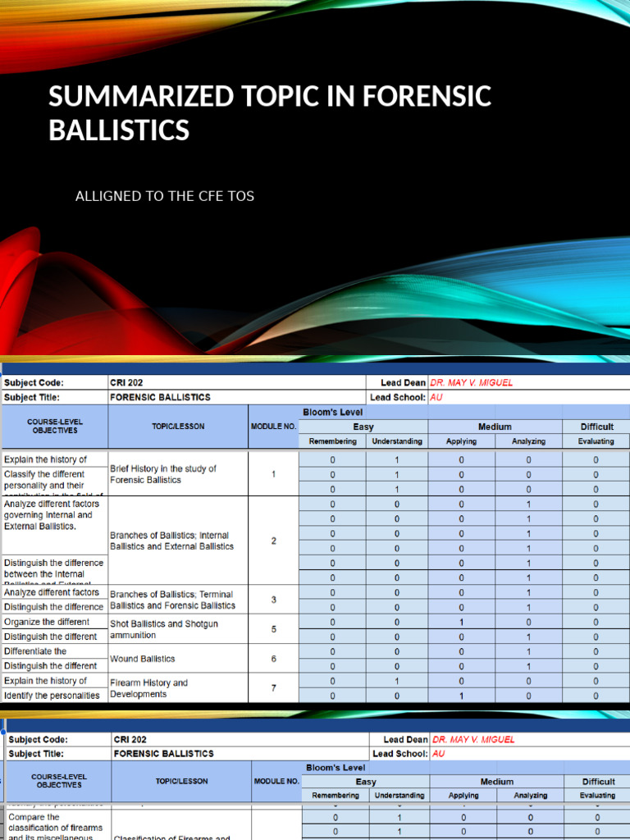This screenshot has height=840, width=630.
Task: Select "Brief History in the study of Forensic Ballistics"
Action: (x=163, y=474)
